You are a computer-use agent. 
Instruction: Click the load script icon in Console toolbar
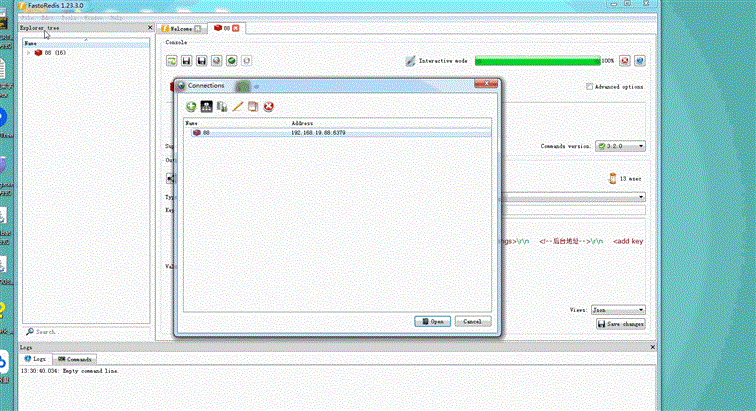tap(172, 61)
